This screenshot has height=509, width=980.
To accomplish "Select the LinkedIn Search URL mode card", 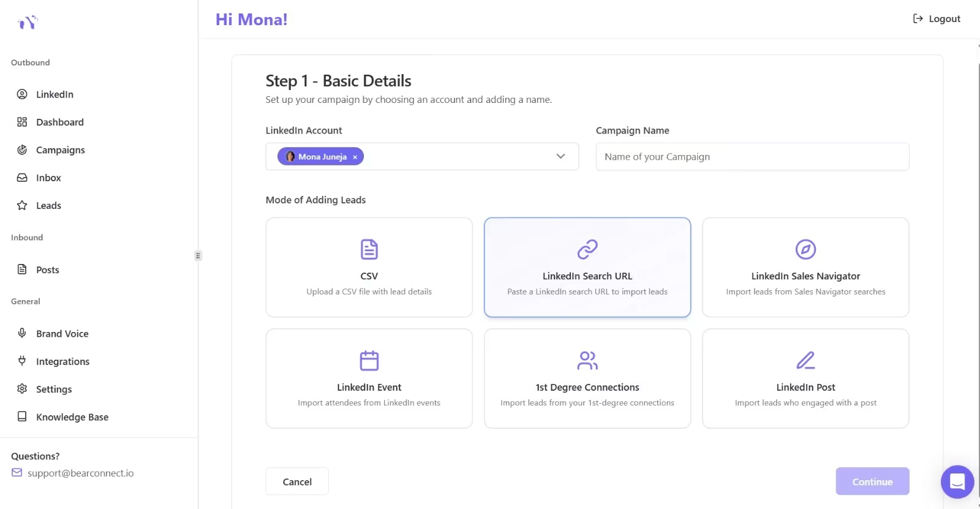I will [587, 267].
